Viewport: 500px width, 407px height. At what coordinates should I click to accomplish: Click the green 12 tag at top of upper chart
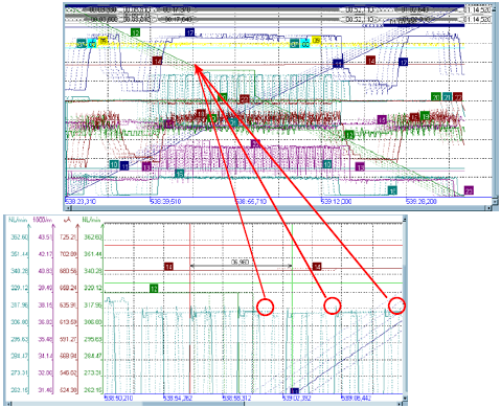[x=135, y=32]
